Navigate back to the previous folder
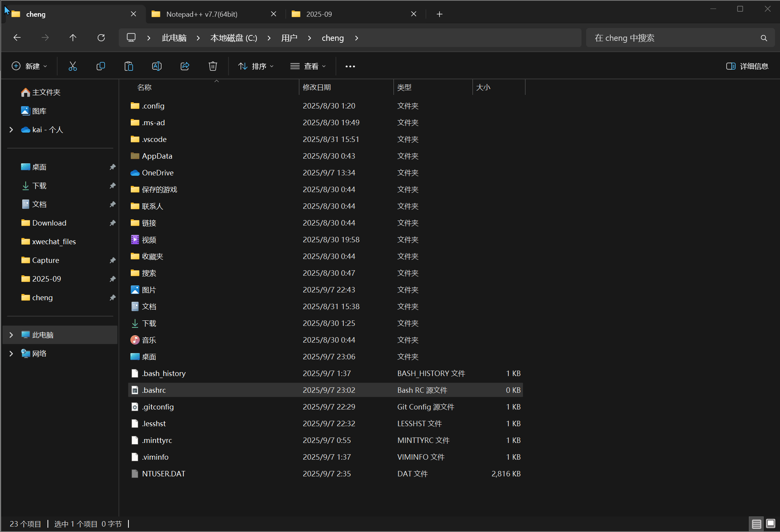The height and width of the screenshot is (532, 780). [17, 37]
